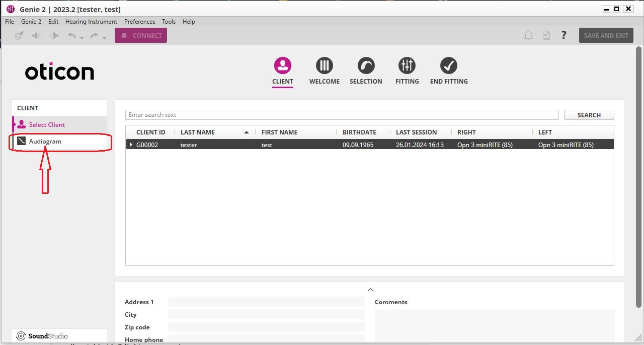
Task: Open the document report icon
Action: pos(546,35)
